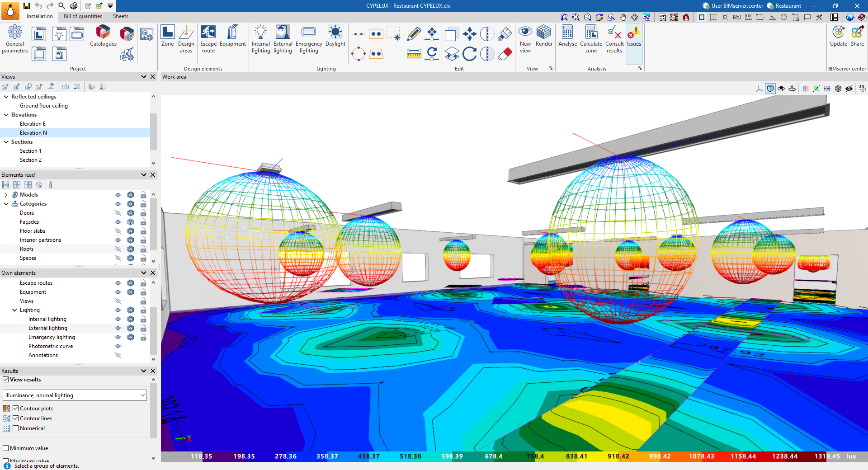Expand the Models tree node

click(6, 195)
